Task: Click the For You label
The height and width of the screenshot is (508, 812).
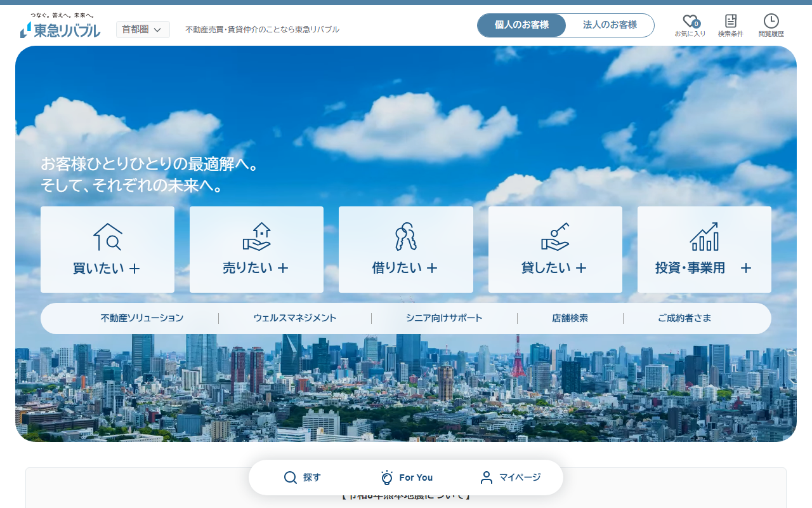Action: (416, 478)
